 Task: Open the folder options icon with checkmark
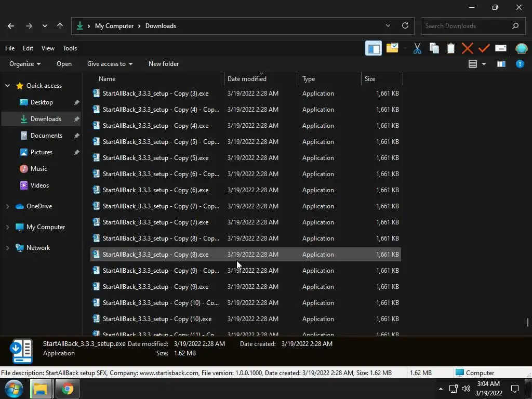392,48
